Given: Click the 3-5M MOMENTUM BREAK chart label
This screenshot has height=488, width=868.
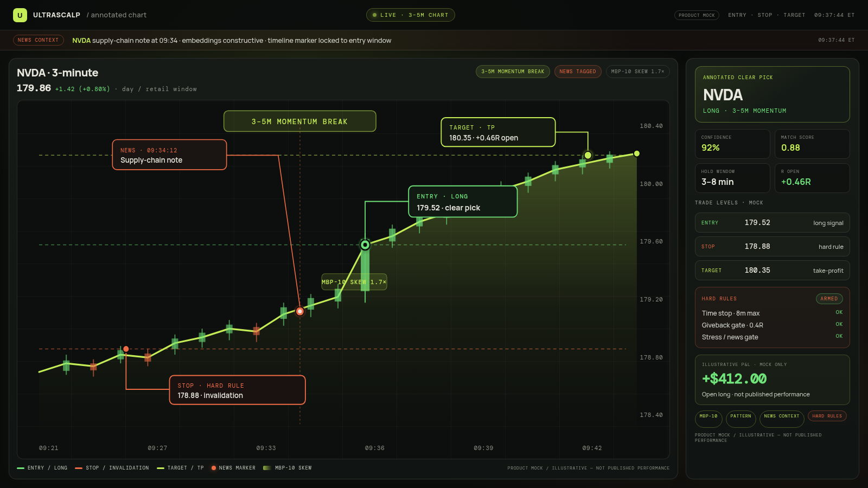Looking at the screenshot, I should [299, 121].
